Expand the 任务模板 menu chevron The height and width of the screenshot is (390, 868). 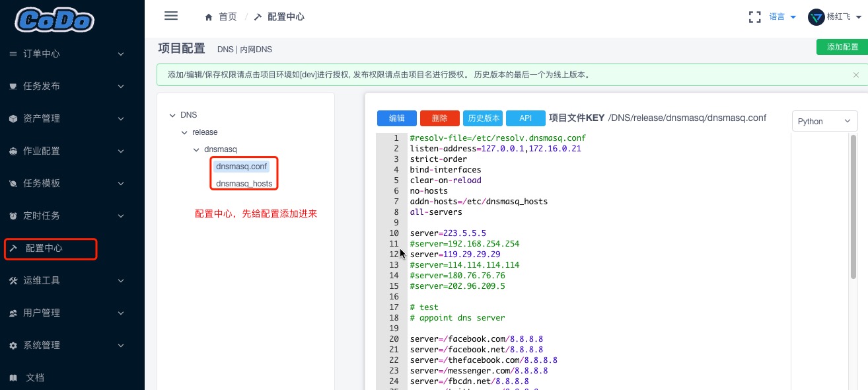(121, 184)
